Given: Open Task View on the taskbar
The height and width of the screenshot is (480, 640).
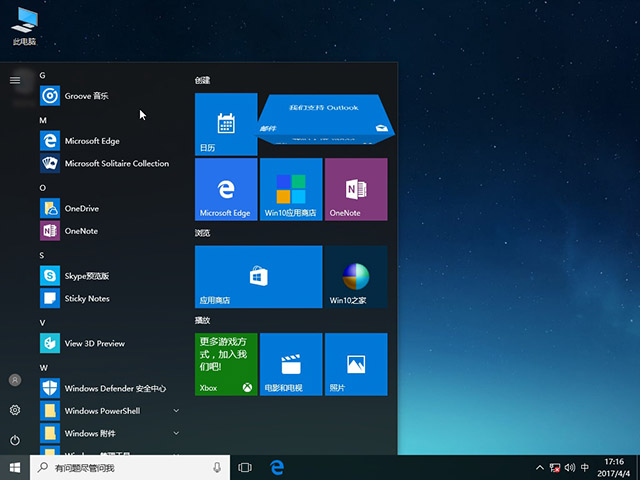Looking at the screenshot, I should point(245,467).
